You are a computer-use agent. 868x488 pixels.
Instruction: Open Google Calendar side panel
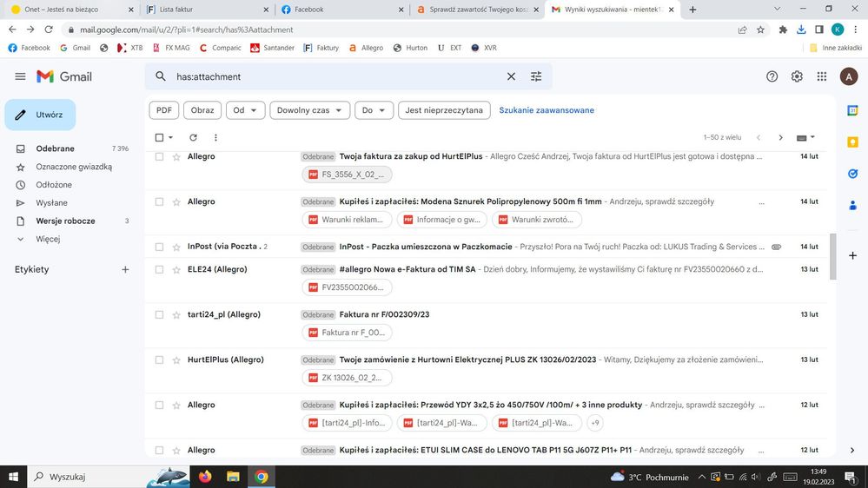tap(852, 110)
